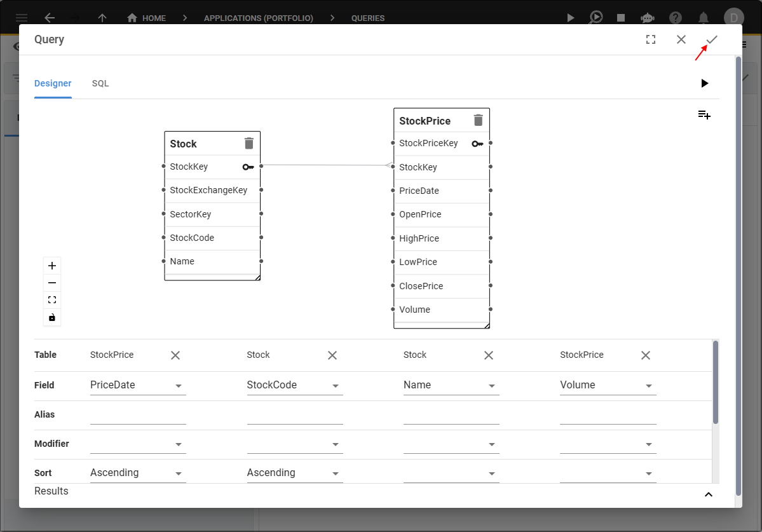Click the Stock table's StockKey key icon
762x532 pixels.
click(248, 167)
